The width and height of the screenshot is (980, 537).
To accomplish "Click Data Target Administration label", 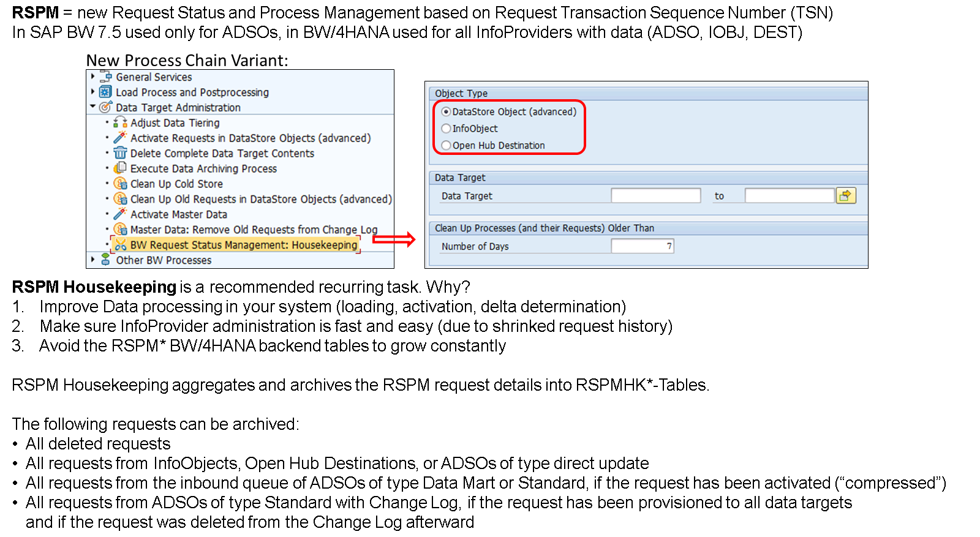I will point(178,107).
